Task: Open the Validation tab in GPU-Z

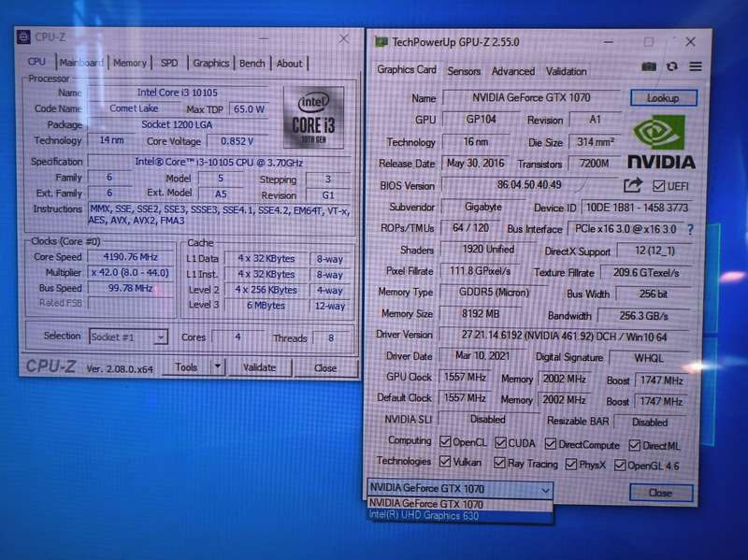Action: (x=567, y=72)
